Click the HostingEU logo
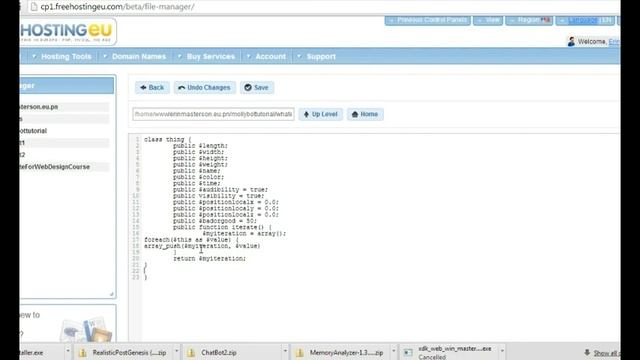640x360 pixels. 67,32
